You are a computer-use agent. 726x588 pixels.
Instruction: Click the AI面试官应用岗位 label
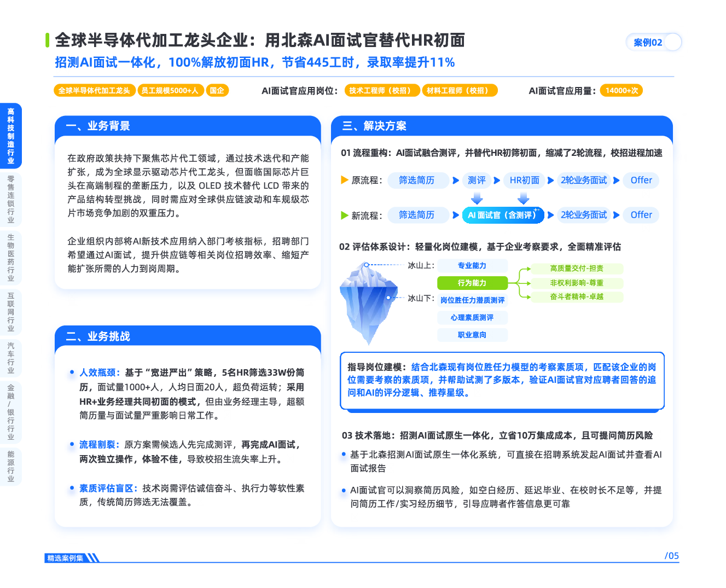[299, 91]
